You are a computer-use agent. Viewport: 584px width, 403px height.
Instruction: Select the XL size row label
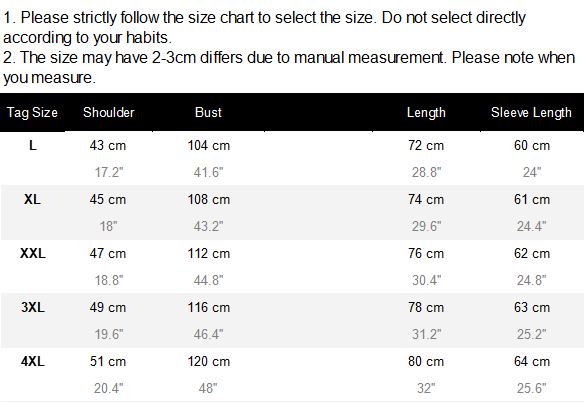point(32,199)
